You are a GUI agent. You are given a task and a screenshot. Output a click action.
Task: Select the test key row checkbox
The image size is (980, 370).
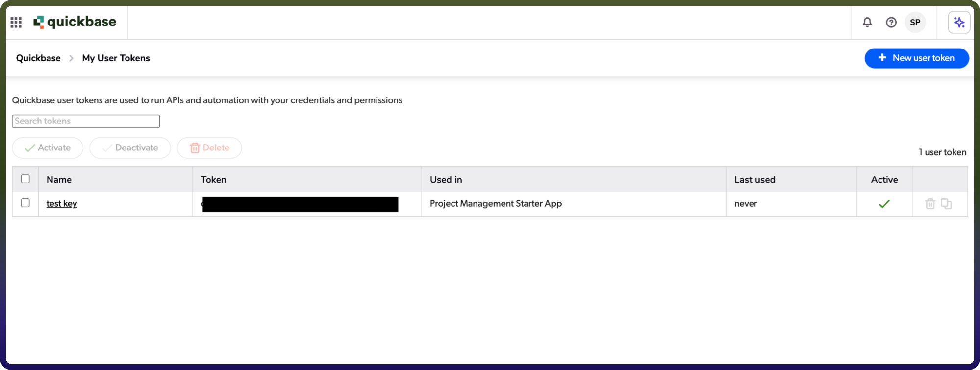tap(25, 203)
